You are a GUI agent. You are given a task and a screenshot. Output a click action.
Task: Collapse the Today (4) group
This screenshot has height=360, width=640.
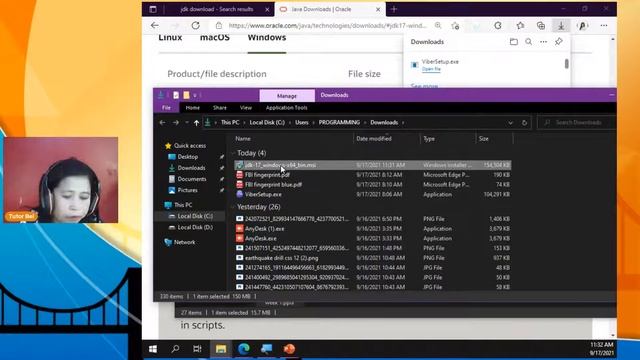point(233,153)
